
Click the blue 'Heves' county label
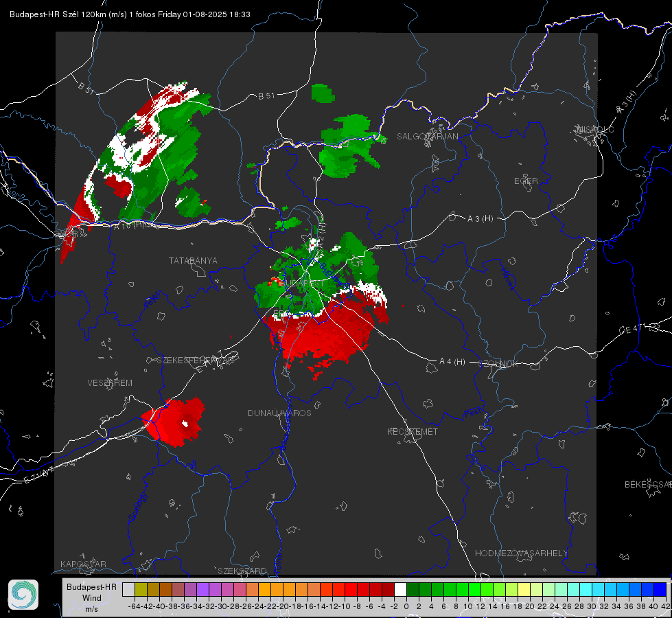(507, 279)
